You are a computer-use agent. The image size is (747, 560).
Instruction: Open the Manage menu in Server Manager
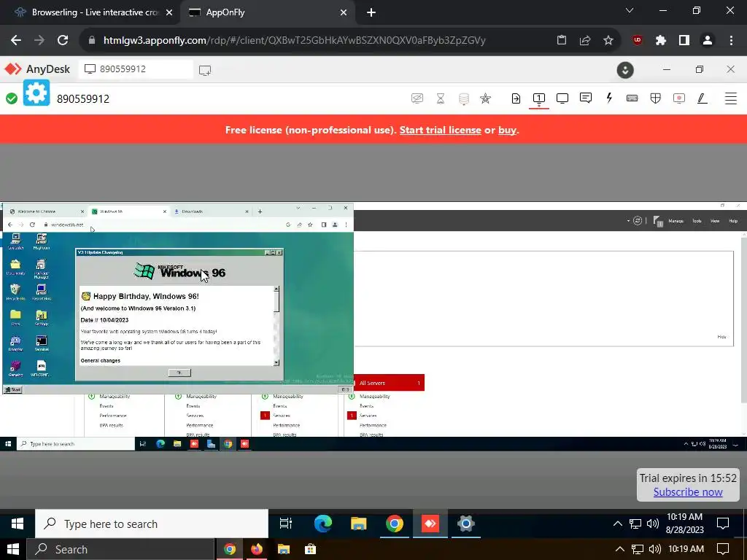point(676,221)
